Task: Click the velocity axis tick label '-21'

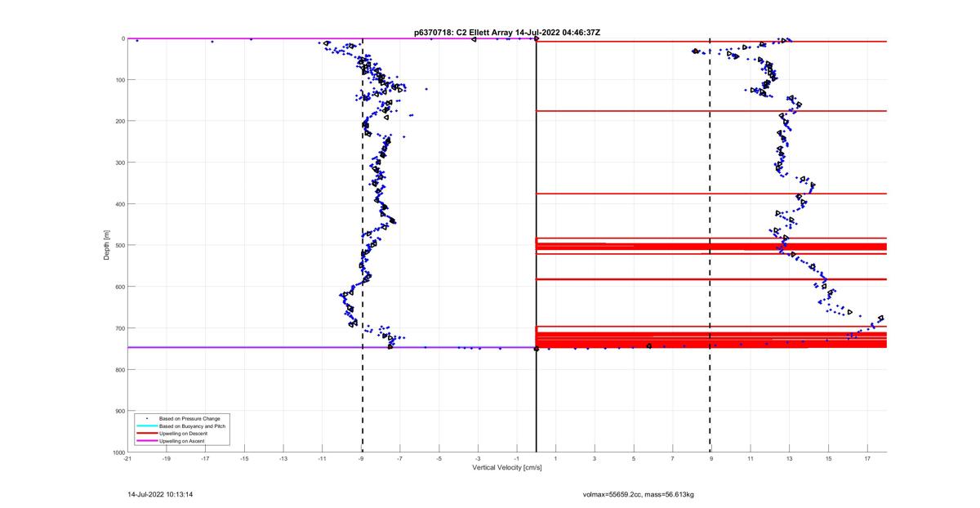Action: click(127, 459)
